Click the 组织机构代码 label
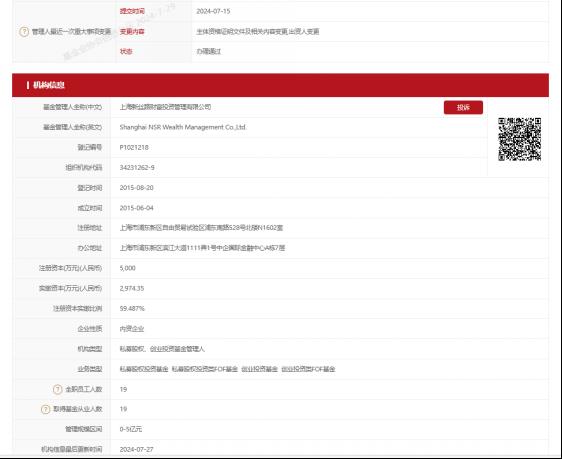The image size is (562, 459). pos(84,167)
